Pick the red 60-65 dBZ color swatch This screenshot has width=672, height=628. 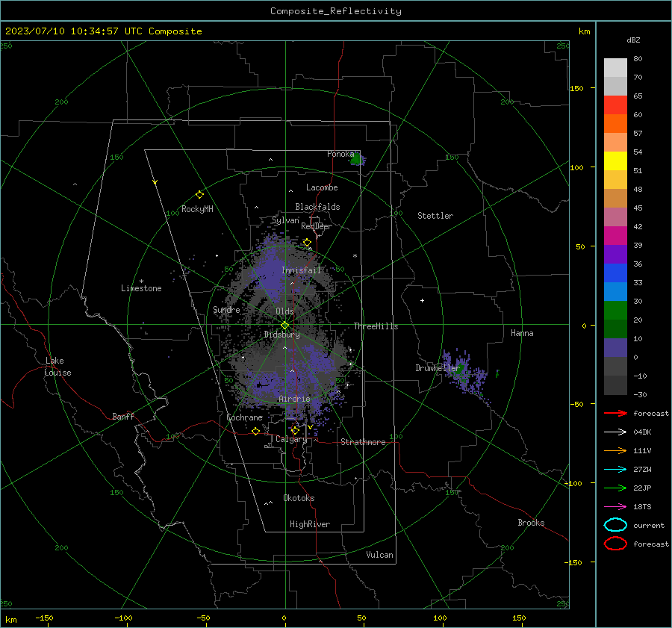click(615, 105)
